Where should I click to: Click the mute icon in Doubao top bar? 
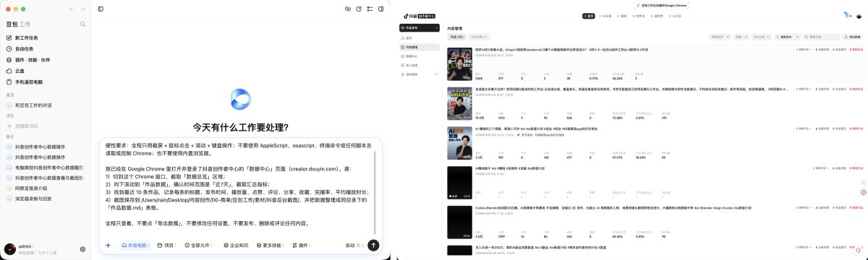click(x=348, y=9)
